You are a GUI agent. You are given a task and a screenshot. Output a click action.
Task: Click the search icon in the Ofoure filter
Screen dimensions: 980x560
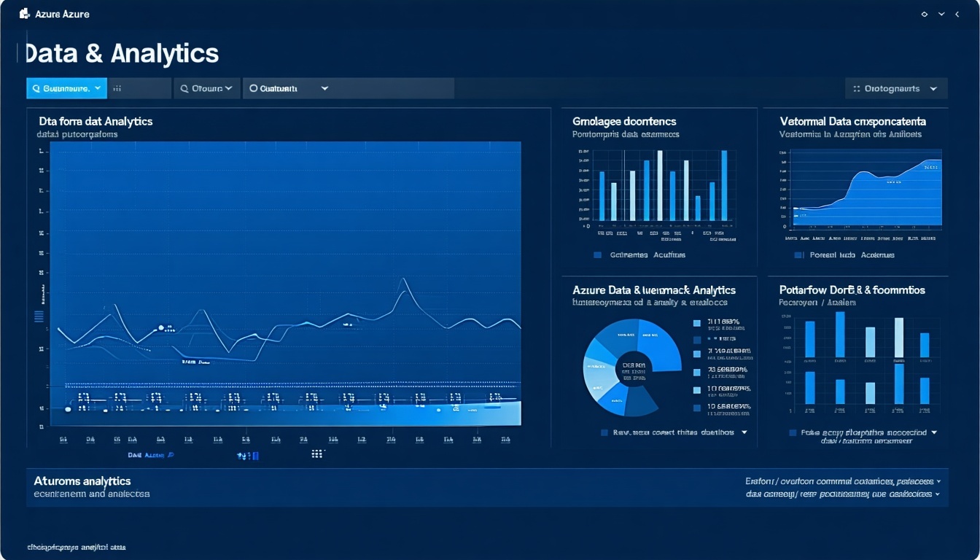tap(184, 88)
